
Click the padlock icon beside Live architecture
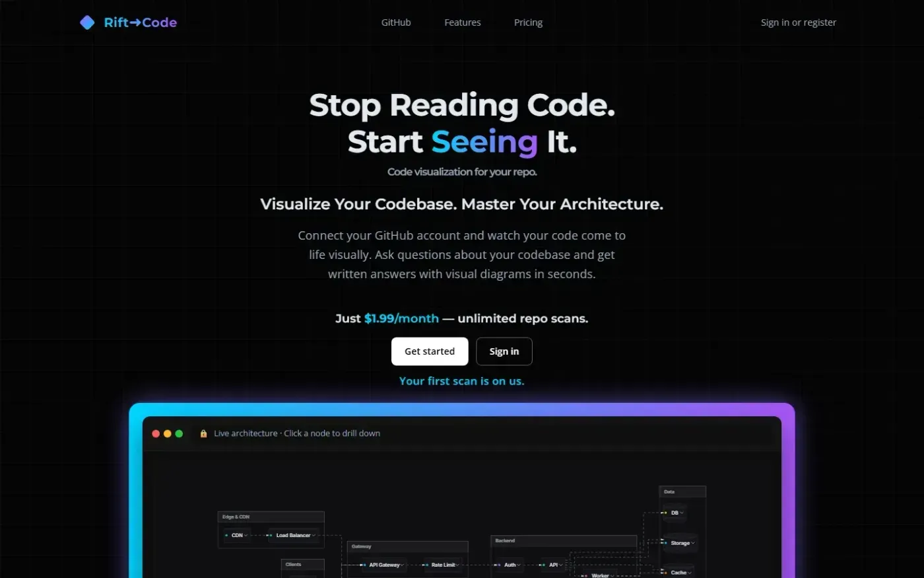(203, 433)
